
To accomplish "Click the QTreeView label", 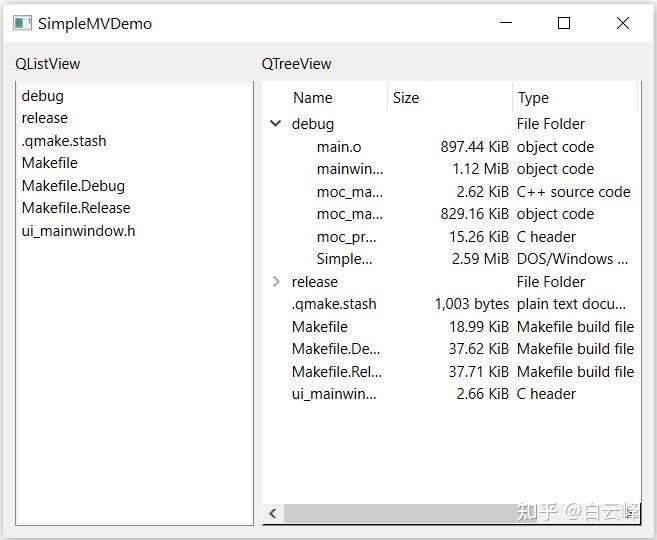I will coord(296,64).
